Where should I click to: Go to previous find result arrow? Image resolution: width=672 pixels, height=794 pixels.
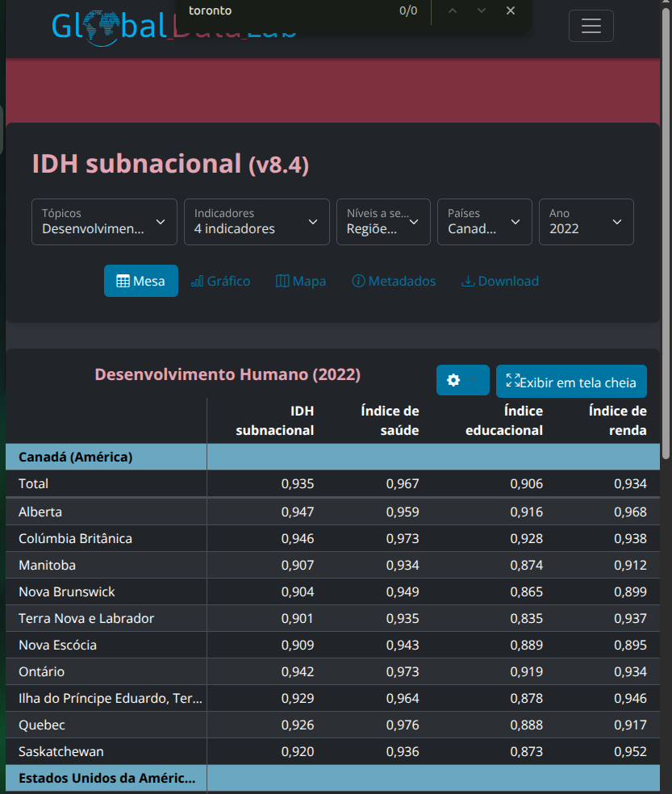point(452,10)
